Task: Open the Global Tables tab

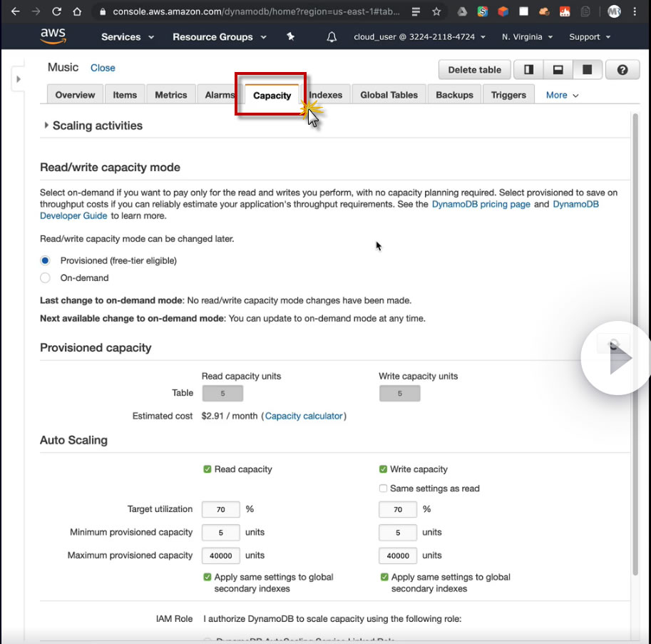Action: tap(389, 95)
